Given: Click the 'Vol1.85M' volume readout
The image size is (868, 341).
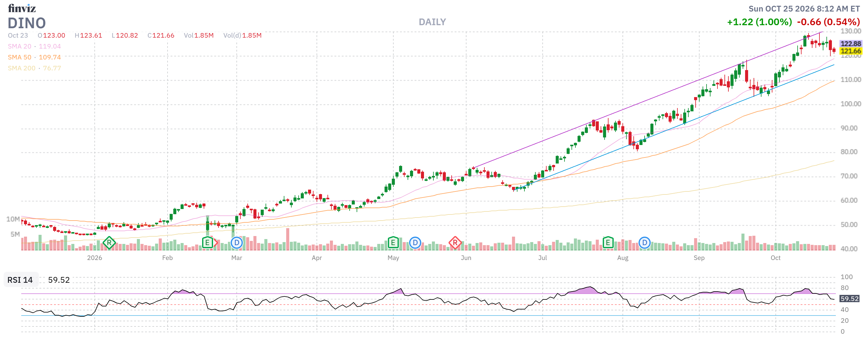Looking at the screenshot, I should pos(199,35).
